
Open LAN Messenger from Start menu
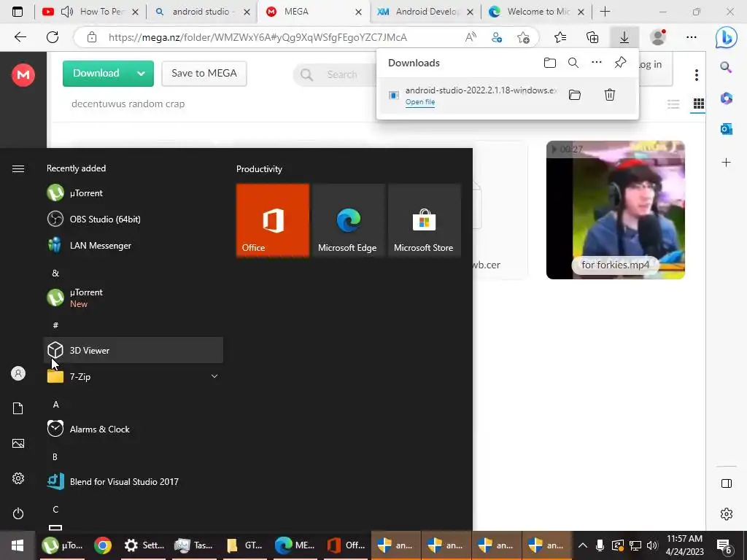coord(134,245)
